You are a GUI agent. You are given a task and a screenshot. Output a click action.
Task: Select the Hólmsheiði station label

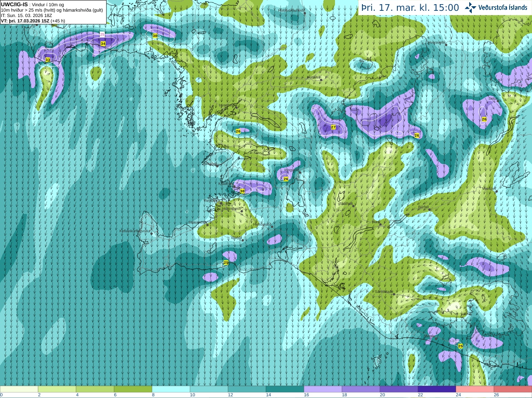coord(232,209)
